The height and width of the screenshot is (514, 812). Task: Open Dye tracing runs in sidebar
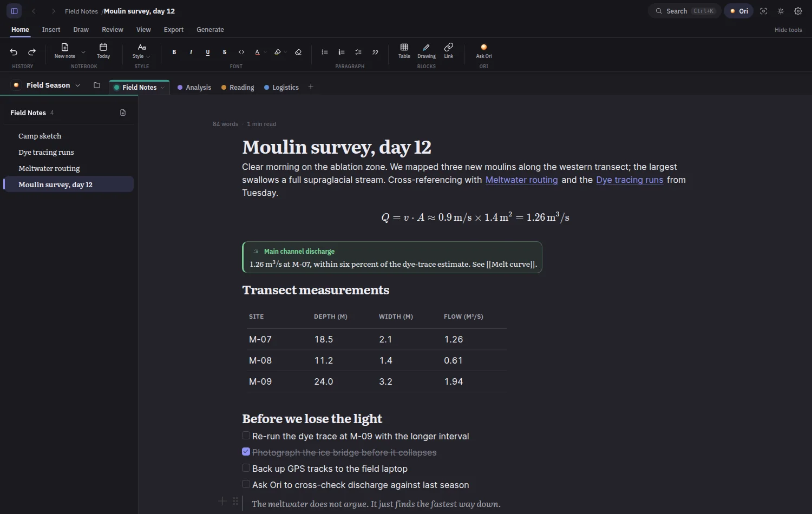click(x=69, y=152)
